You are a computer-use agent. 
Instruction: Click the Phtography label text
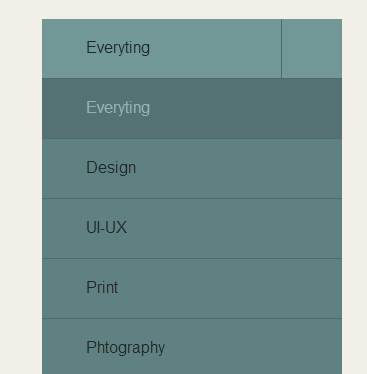coord(125,348)
